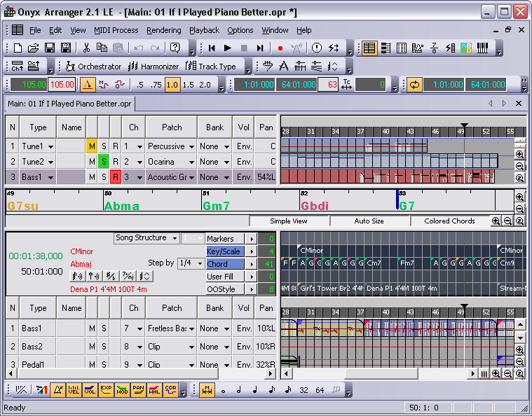Open Tune1 type dropdown

pos(50,146)
